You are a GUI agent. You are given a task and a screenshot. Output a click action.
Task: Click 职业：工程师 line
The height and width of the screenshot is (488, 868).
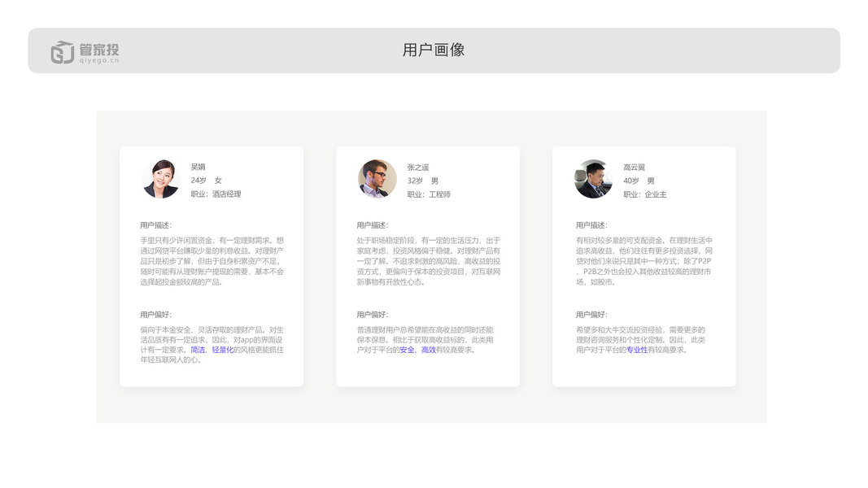pos(429,194)
